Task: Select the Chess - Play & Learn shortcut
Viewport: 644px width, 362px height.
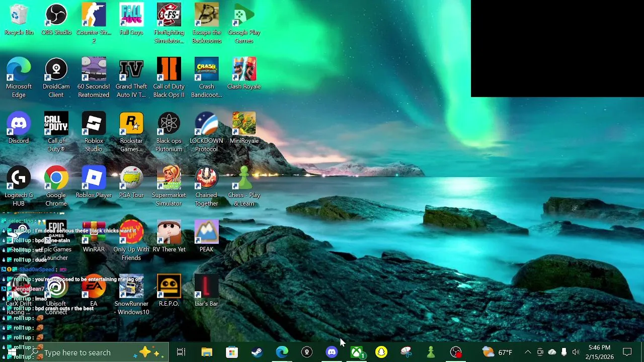Action: click(244, 187)
